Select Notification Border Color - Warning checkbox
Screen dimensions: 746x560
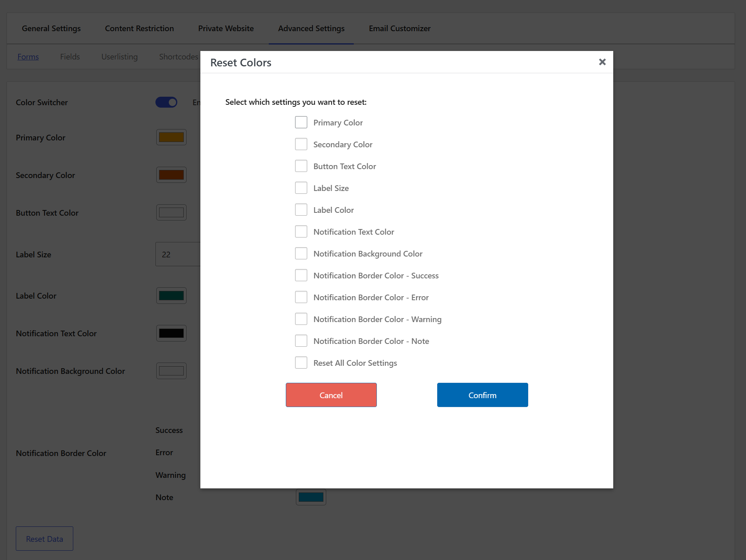pos(301,319)
